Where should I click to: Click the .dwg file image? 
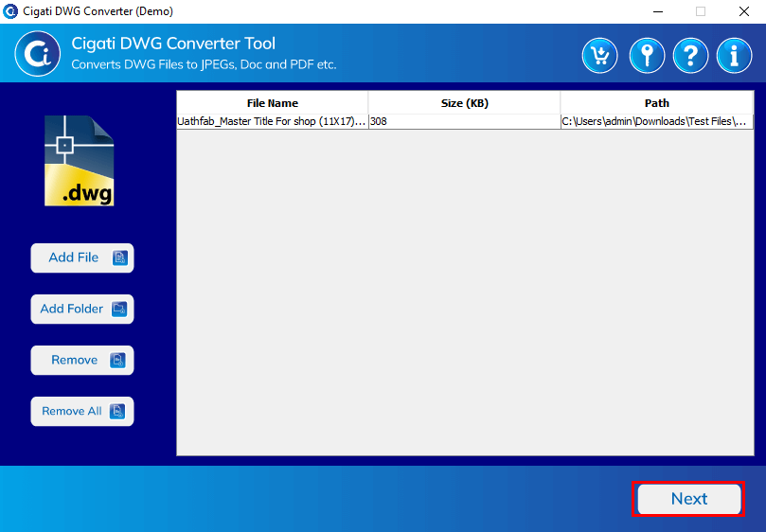point(80,161)
